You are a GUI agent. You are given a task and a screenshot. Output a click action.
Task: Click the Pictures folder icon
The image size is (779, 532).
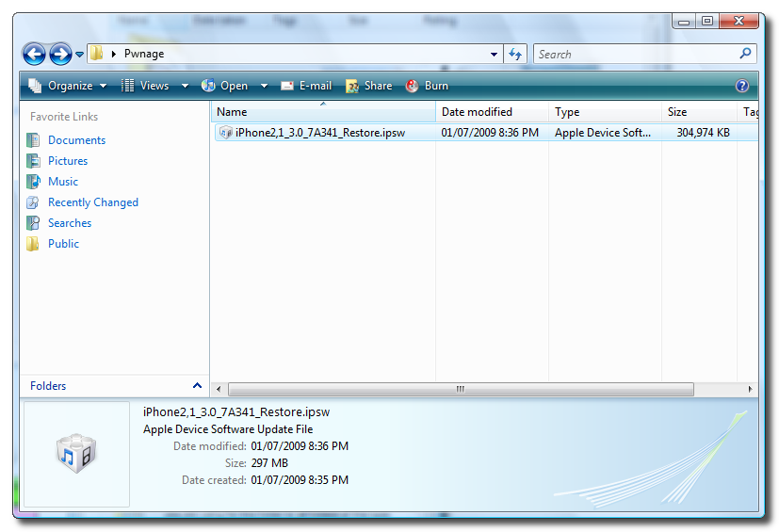click(33, 161)
